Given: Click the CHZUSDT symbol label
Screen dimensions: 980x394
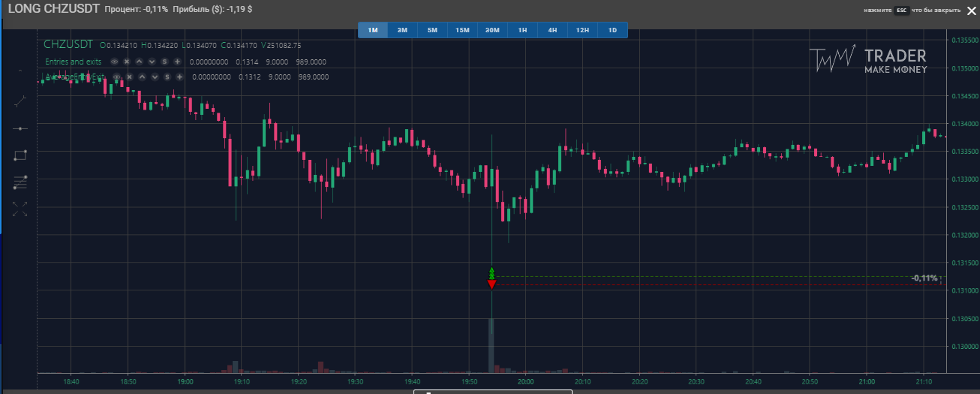Looking at the screenshot, I should pyautogui.click(x=68, y=45).
